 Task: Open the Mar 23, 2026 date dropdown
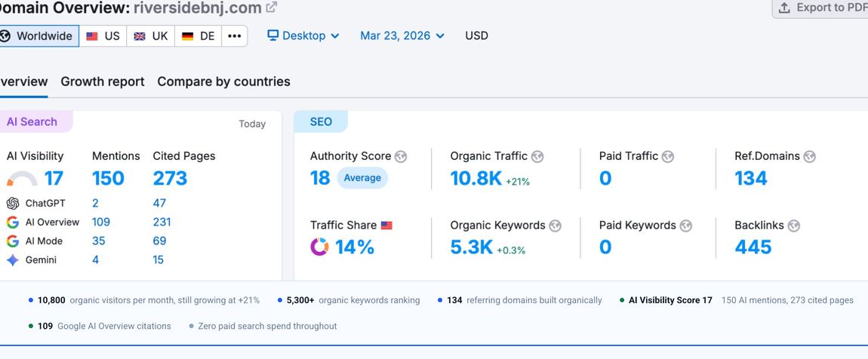402,36
